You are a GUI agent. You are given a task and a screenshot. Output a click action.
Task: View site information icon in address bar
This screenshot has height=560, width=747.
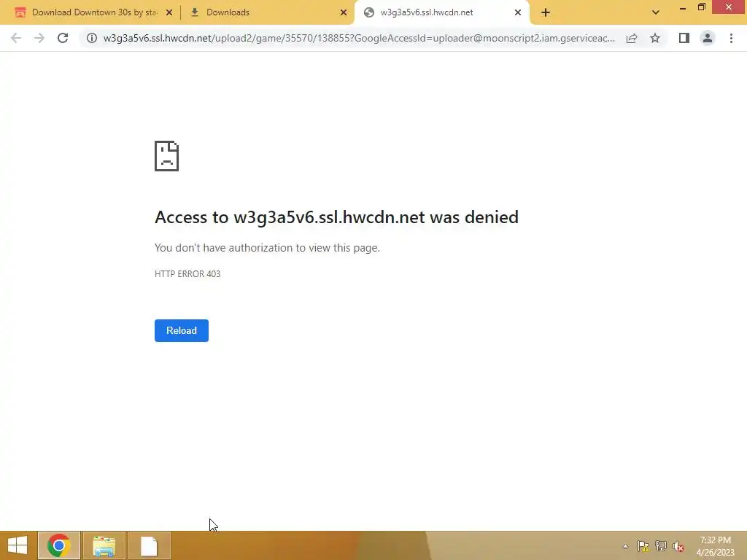click(92, 38)
